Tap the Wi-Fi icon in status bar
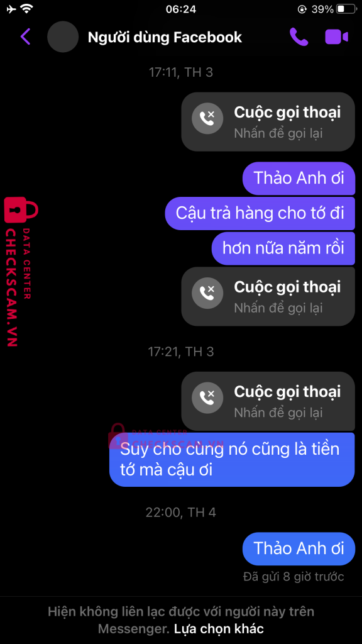The image size is (362, 644). [27, 9]
